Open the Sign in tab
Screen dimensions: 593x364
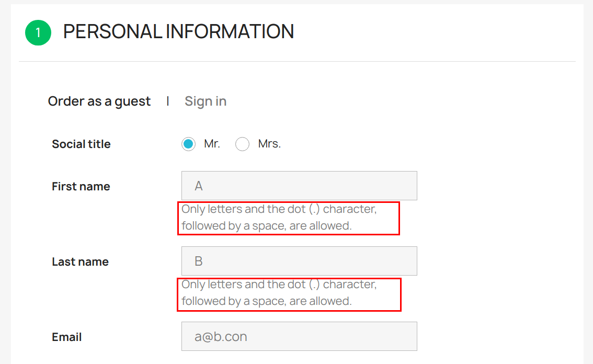206,101
